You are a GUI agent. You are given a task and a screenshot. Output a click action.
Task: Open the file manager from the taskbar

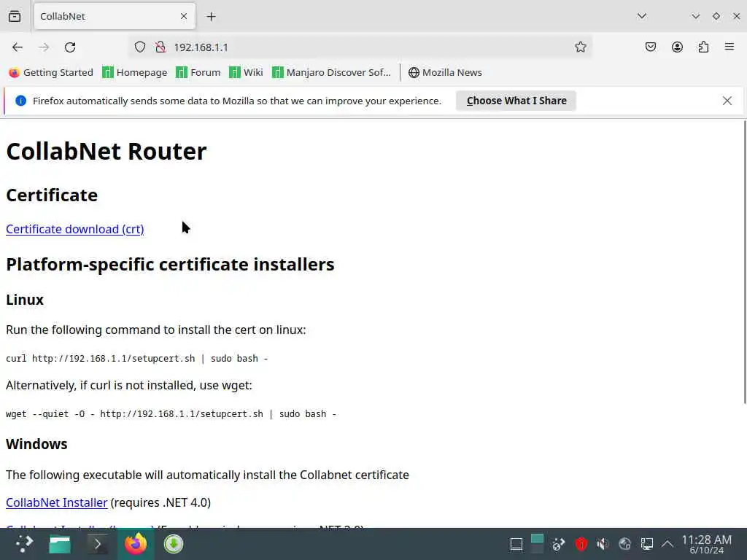(60, 544)
